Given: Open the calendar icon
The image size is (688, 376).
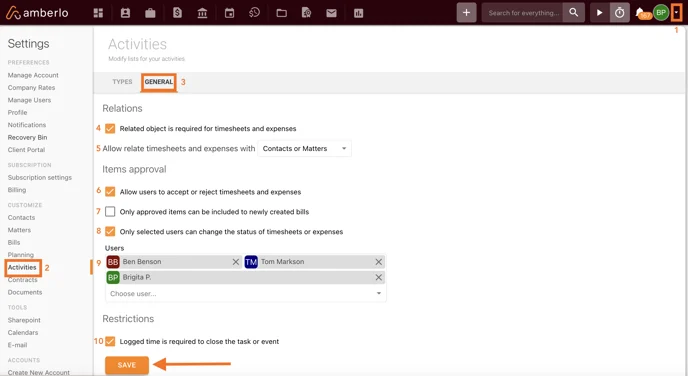Looking at the screenshot, I should 229,13.
